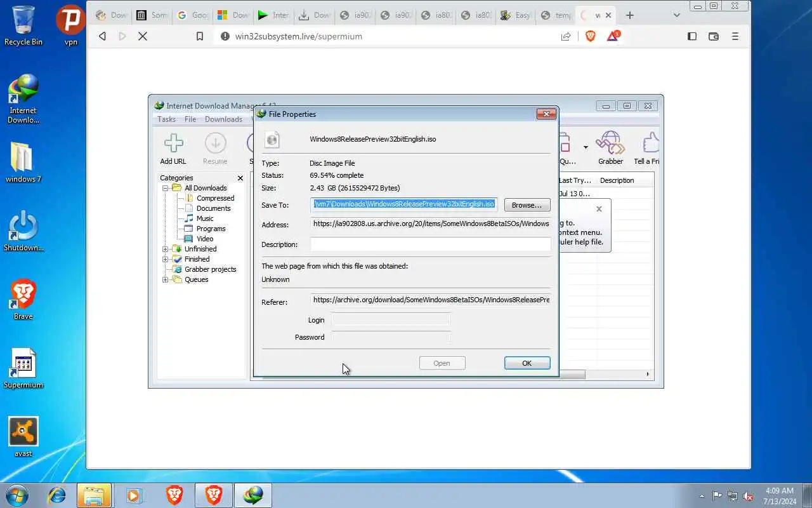Click the Referer URL field
The width and height of the screenshot is (812, 508).
click(x=431, y=300)
